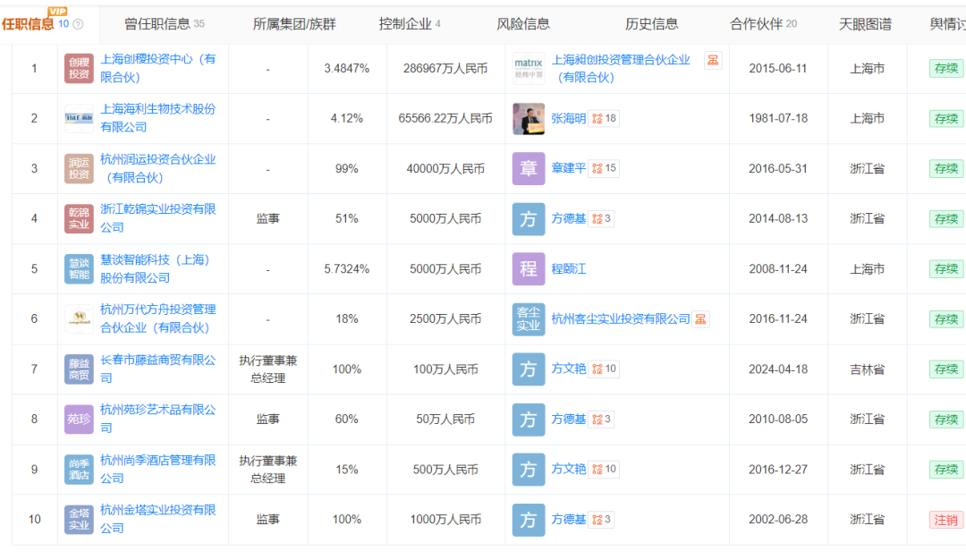Click the 尚季酒店 logo icon
This screenshot has height=560, width=966.
click(x=79, y=470)
